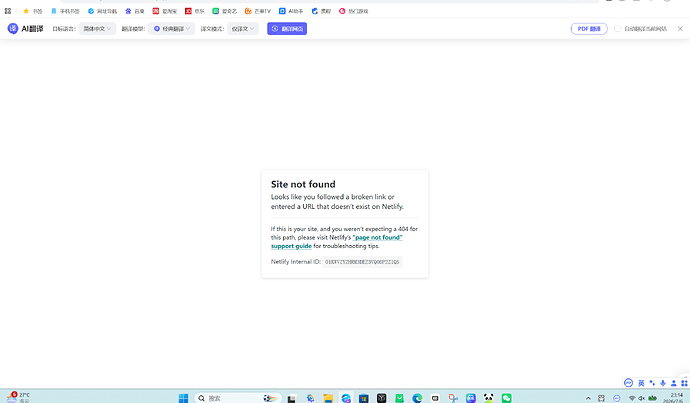Open Task View on taskbar
Image resolution: width=690 pixels, height=403 pixels.
292,399
